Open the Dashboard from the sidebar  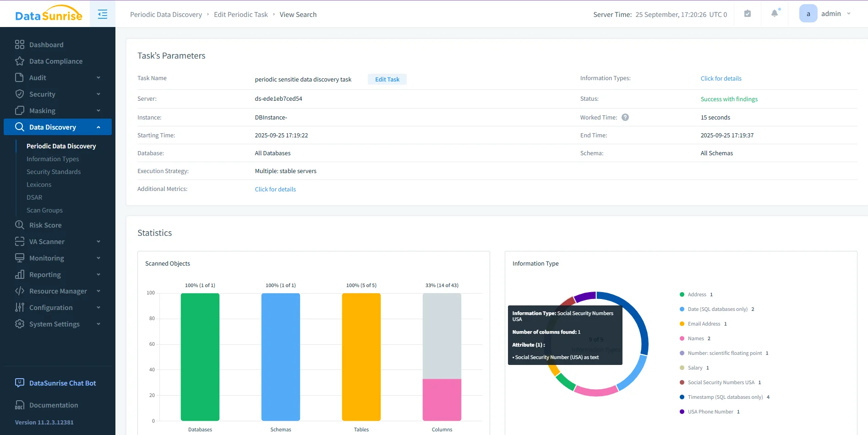coord(20,44)
